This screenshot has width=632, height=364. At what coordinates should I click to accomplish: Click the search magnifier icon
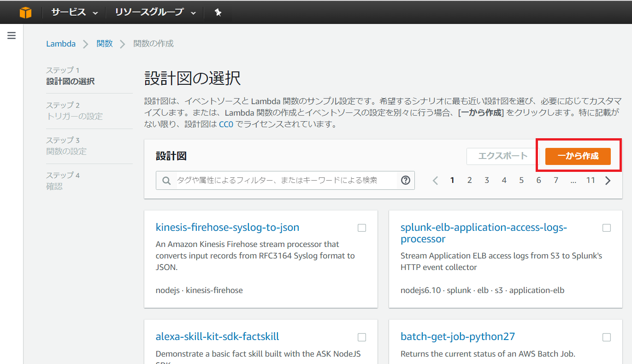166,181
